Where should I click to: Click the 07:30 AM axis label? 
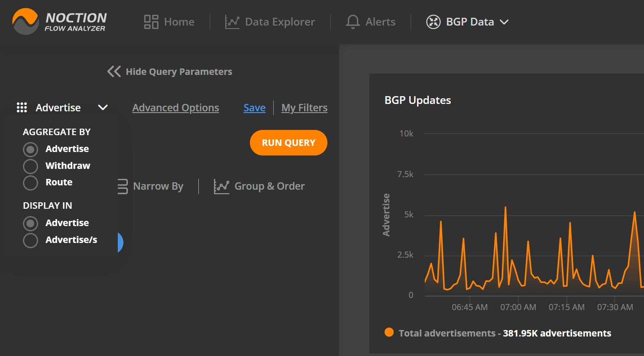coord(615,307)
